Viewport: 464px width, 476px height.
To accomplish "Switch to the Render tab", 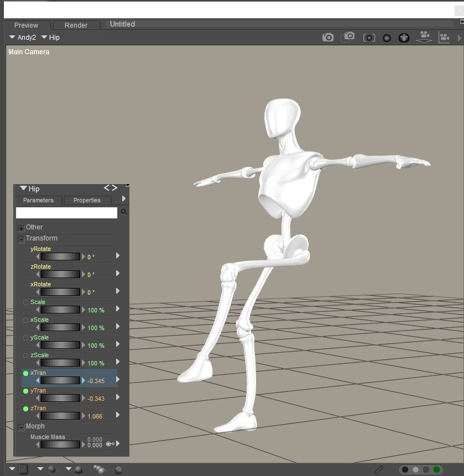I will pyautogui.click(x=76, y=25).
